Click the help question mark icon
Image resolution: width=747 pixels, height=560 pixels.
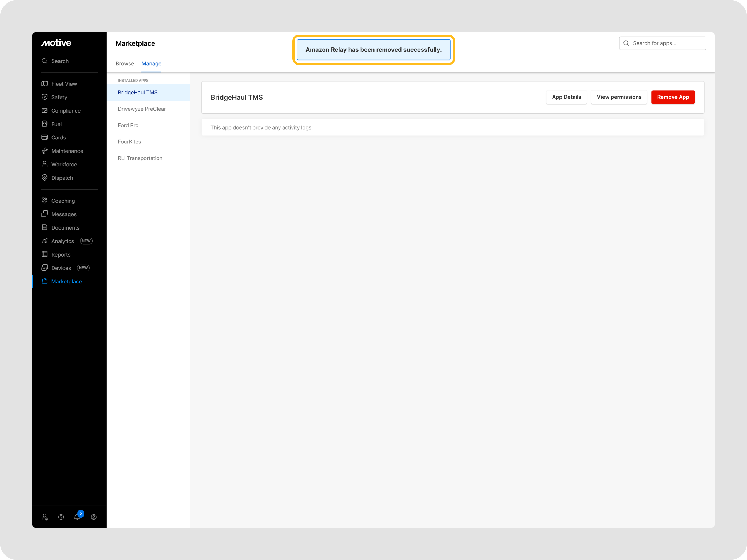[x=61, y=517]
